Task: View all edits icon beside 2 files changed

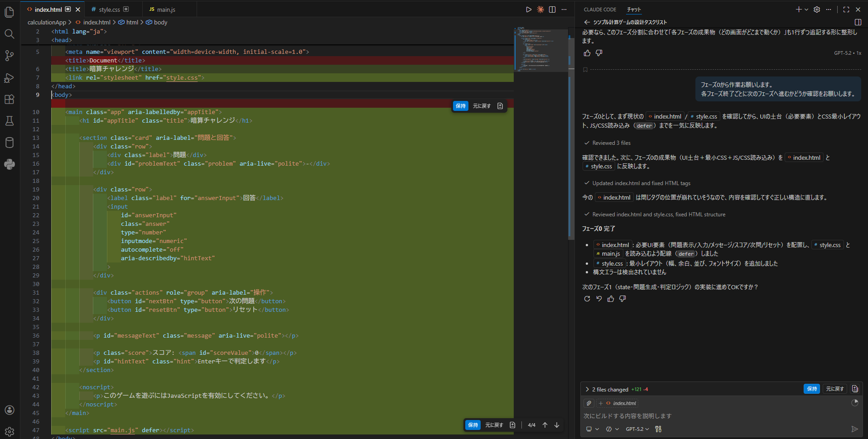Action: coord(855,389)
